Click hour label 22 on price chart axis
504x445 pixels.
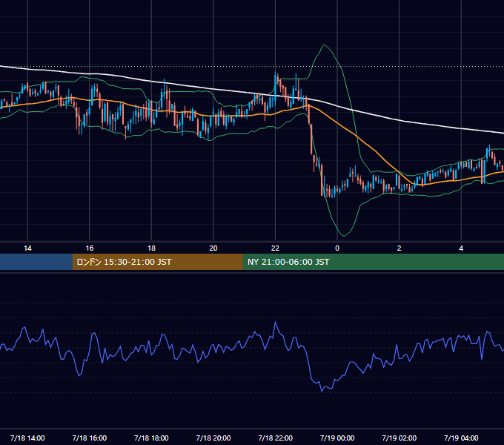tap(275, 248)
